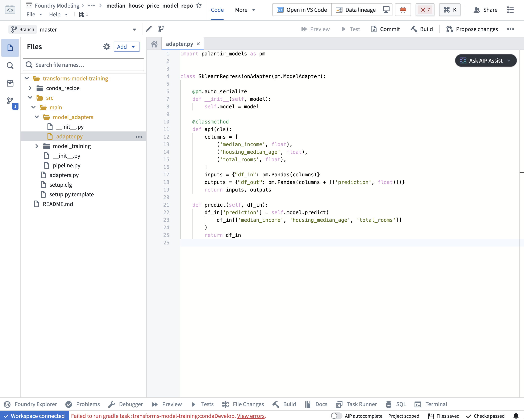Open the Problems panel tab
The height and width of the screenshot is (420, 524).
83,404
